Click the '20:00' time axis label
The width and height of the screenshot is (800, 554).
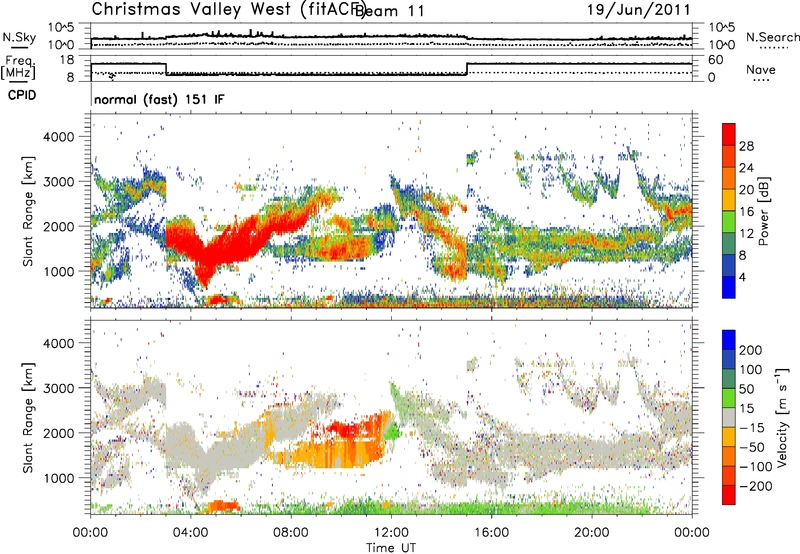tap(592, 533)
